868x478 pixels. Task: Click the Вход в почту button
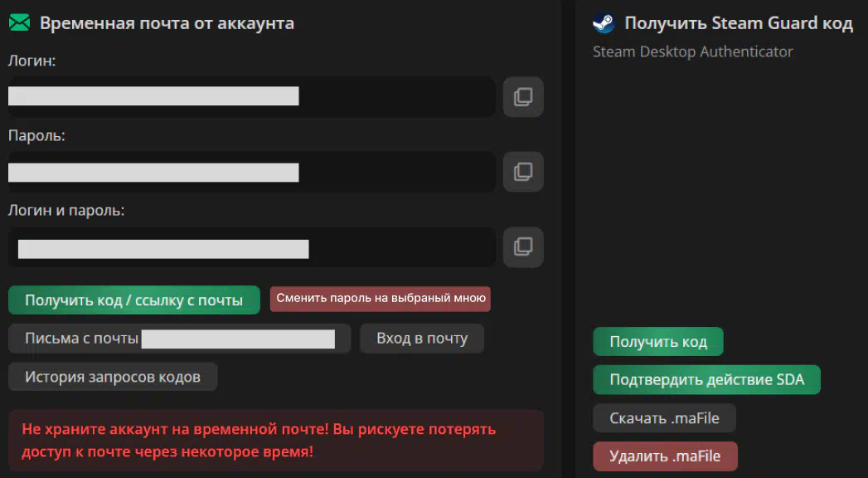[x=422, y=339]
